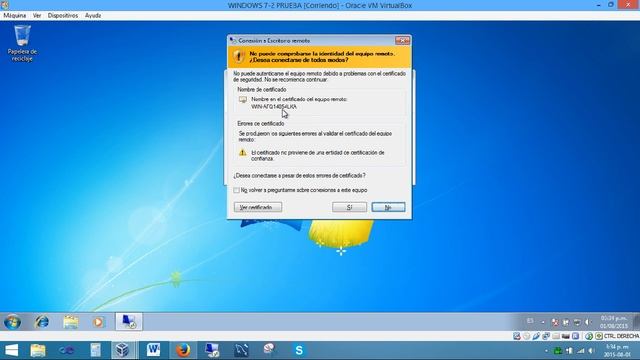The image size is (640, 360).
Task: Select the Remote Desktop Connection guest taskbar item
Action: [x=129, y=322]
